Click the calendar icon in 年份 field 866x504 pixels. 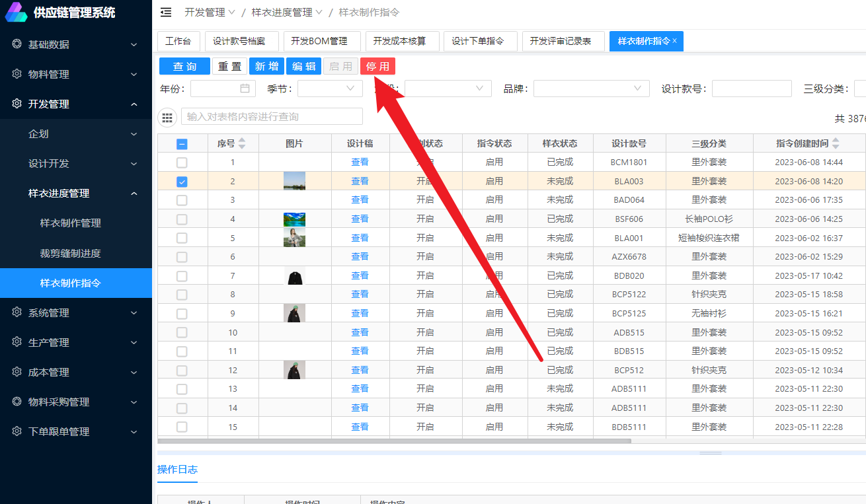pos(245,89)
